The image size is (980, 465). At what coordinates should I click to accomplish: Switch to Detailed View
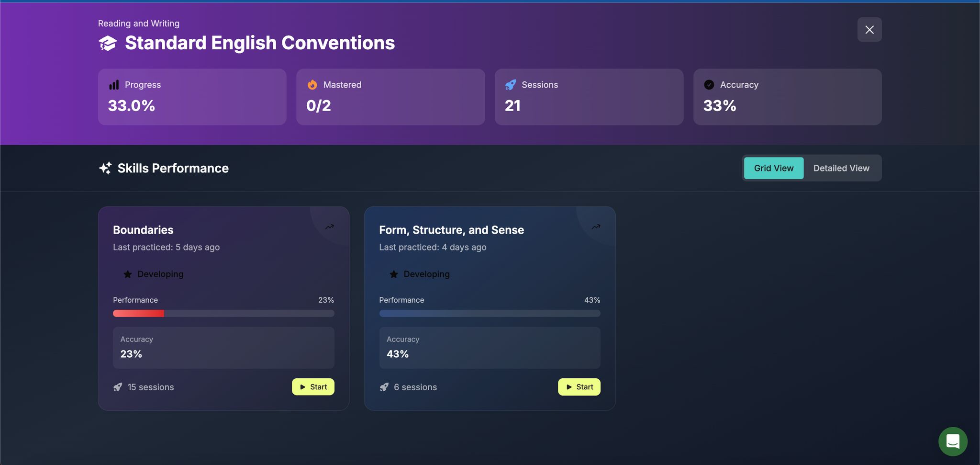(841, 168)
